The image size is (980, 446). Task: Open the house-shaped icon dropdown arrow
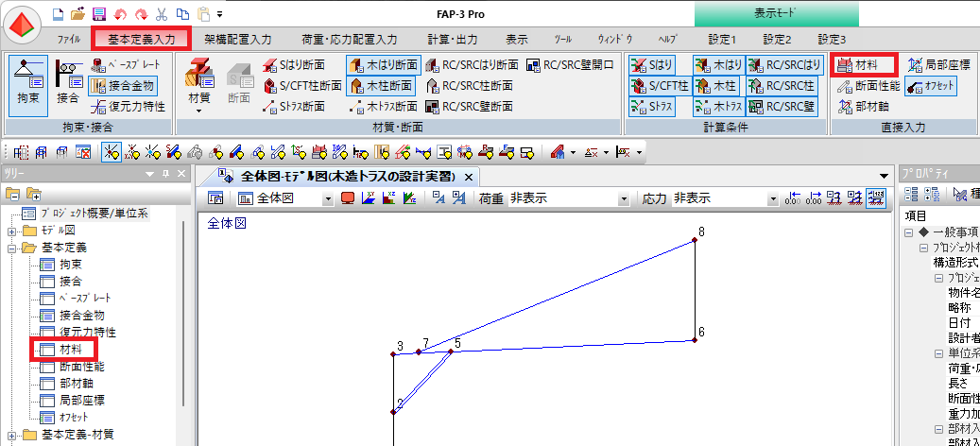click(x=573, y=152)
